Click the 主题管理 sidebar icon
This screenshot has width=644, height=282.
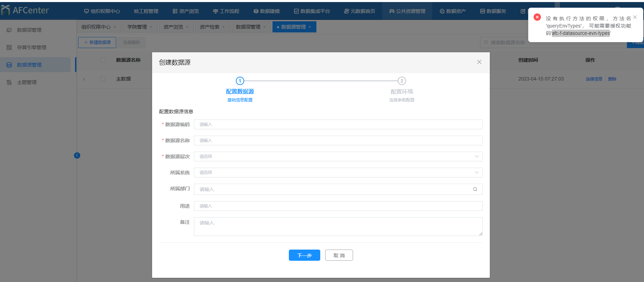tap(9, 82)
